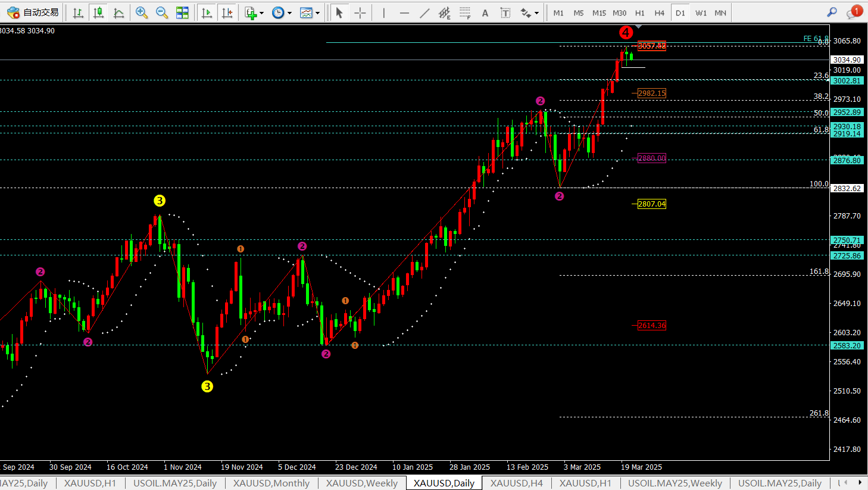The height and width of the screenshot is (490, 868).
Task: Switch chart to bar chart mode
Action: pyautogui.click(x=78, y=13)
